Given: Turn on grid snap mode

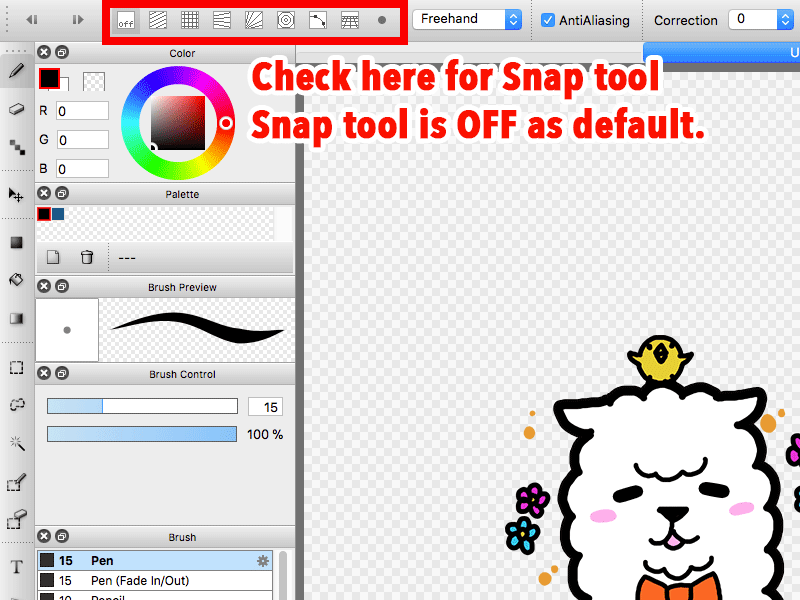Looking at the screenshot, I should (x=189, y=20).
